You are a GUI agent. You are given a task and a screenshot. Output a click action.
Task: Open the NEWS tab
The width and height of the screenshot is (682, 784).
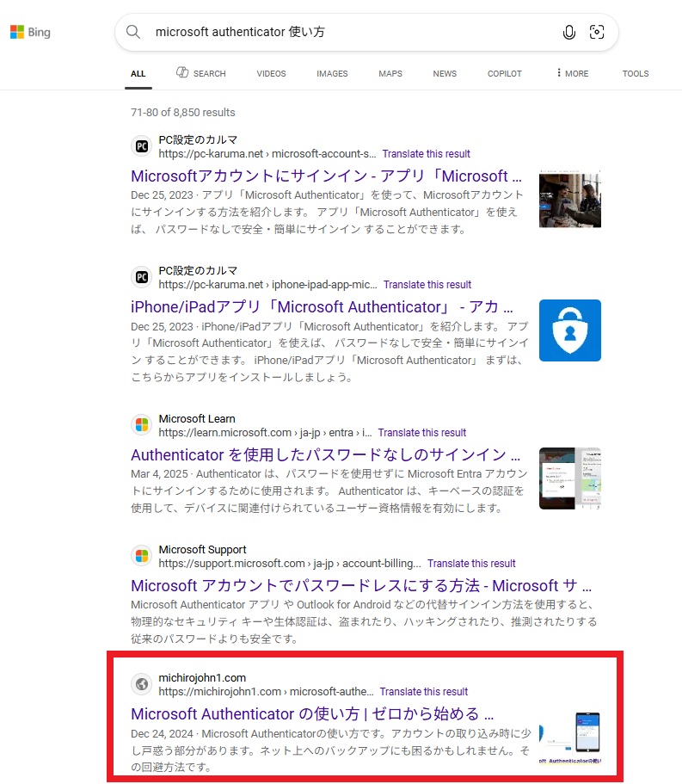click(445, 74)
